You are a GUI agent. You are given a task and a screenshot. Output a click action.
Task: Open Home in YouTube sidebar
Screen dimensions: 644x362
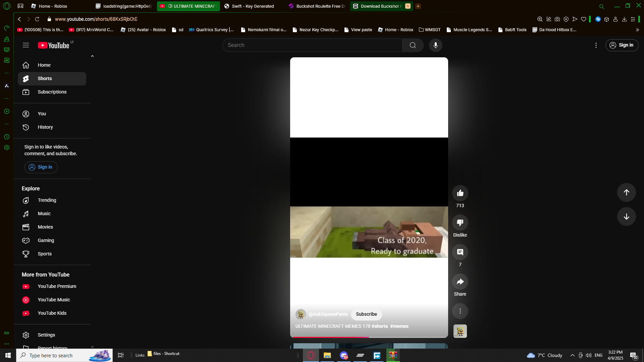pos(52,65)
